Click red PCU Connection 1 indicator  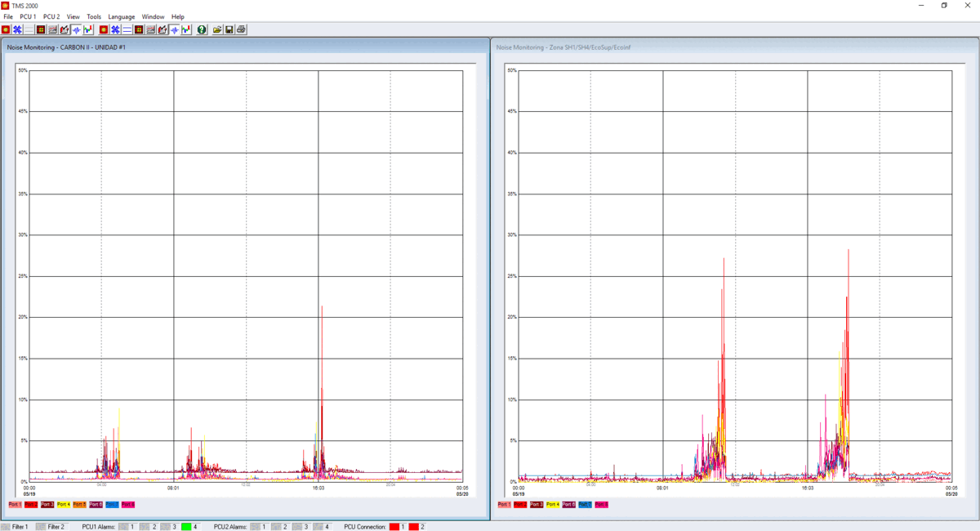[x=394, y=527]
